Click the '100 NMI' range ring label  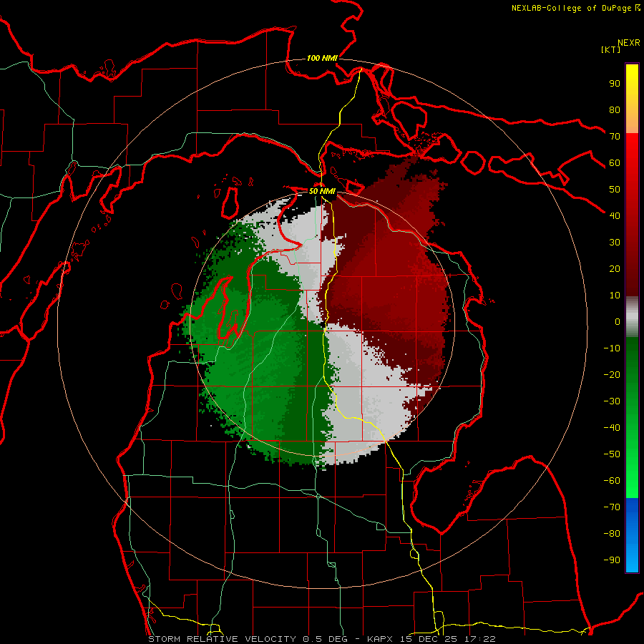(x=322, y=58)
